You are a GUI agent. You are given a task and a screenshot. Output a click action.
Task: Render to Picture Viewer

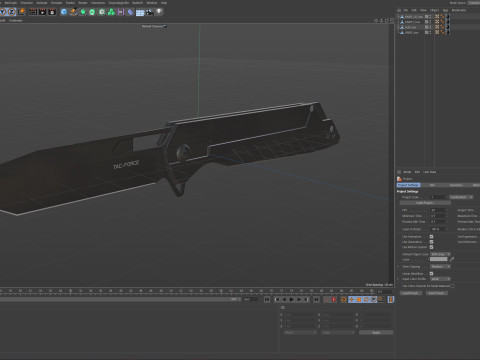42,12
